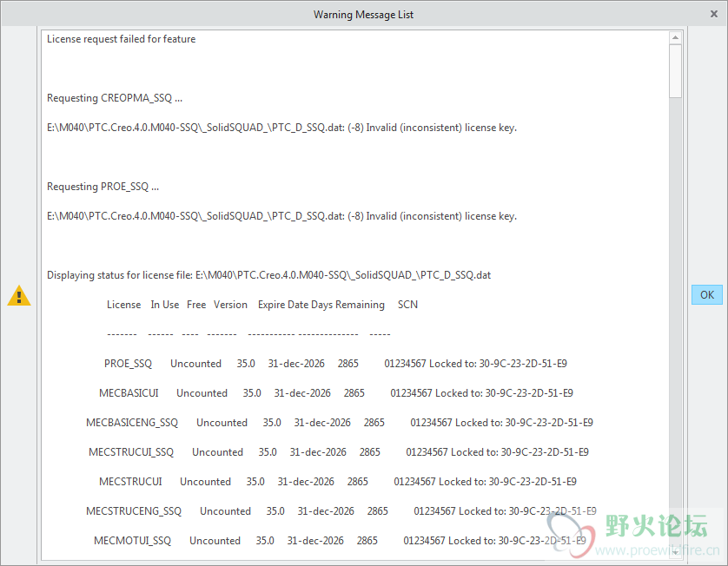Select the 'Requesting PROE_SSQ ...' line

103,187
